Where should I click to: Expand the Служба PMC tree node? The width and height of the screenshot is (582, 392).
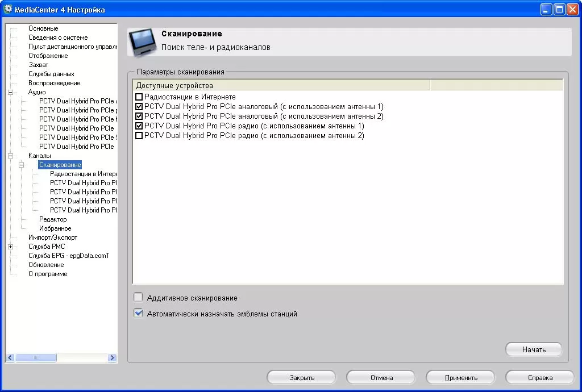point(10,247)
